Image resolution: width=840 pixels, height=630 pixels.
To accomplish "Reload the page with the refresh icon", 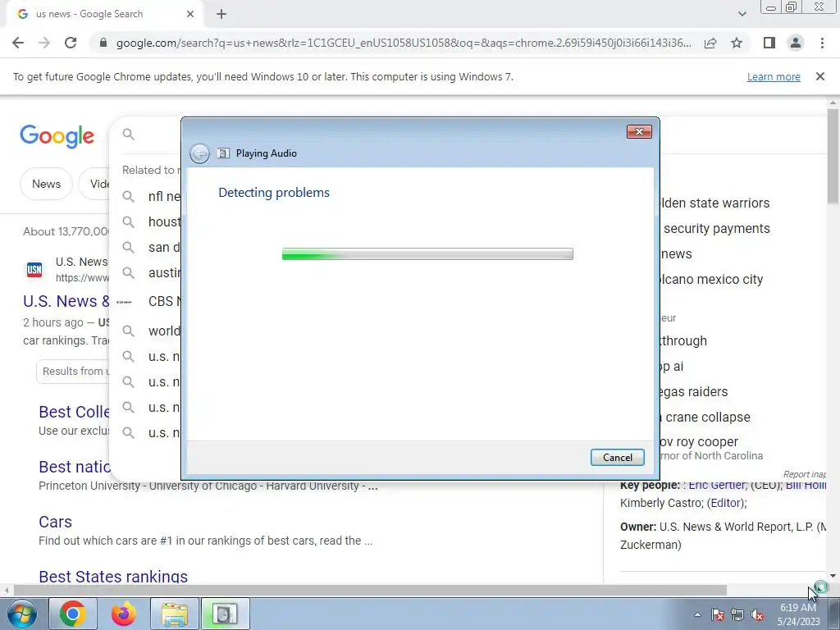I will 71,43.
